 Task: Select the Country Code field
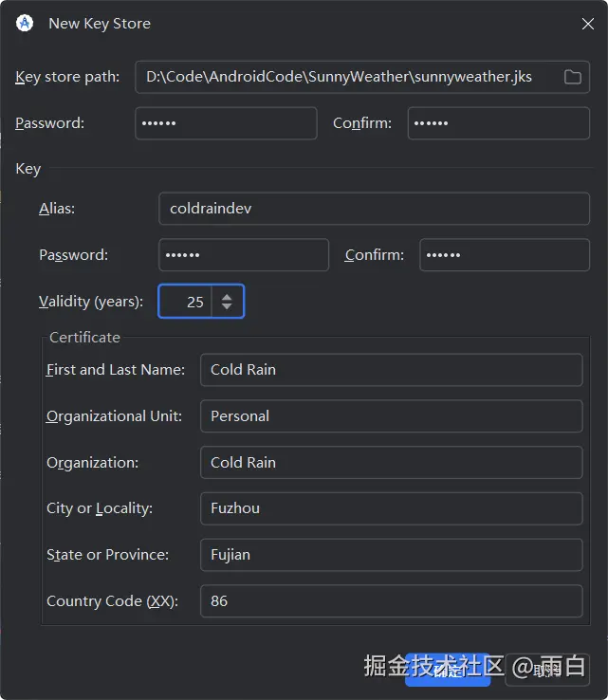[391, 601]
